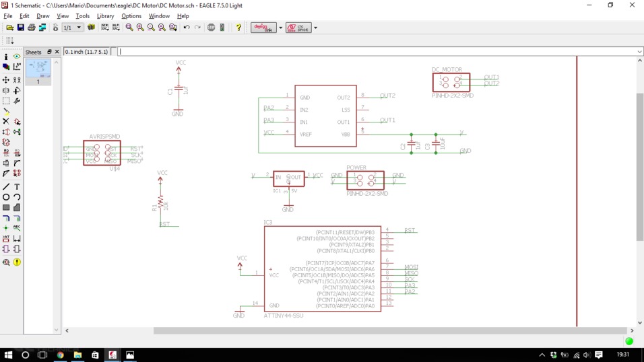Run a ULP program icon

[x=117, y=28]
